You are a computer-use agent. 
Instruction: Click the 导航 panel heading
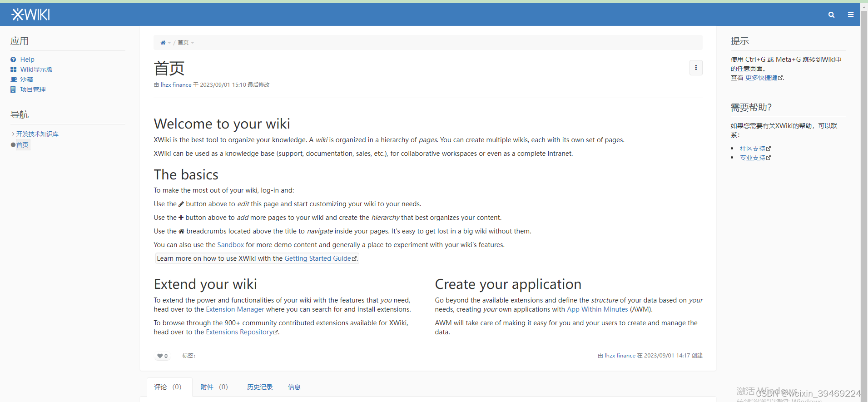pos(20,114)
